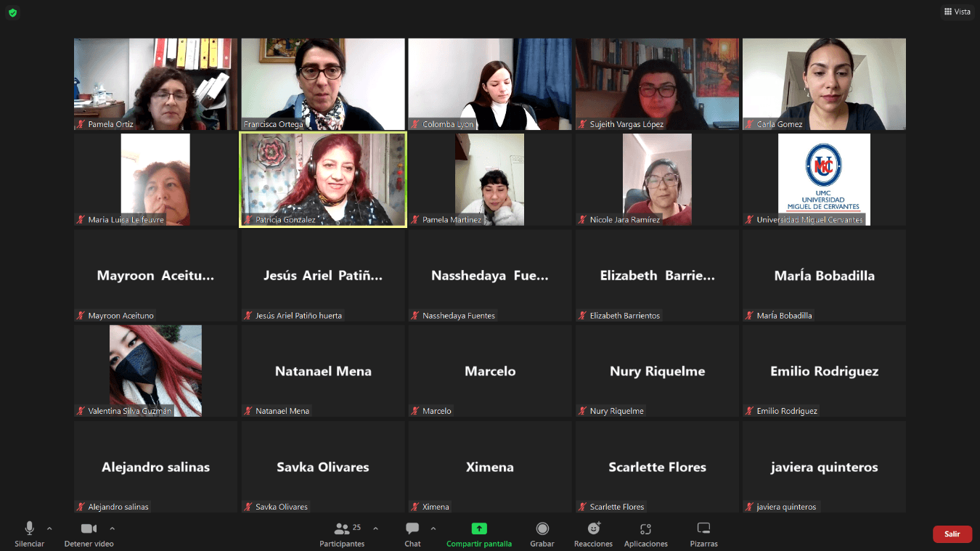The image size is (980, 551).
Task: Open the Chat panel
Action: click(412, 534)
